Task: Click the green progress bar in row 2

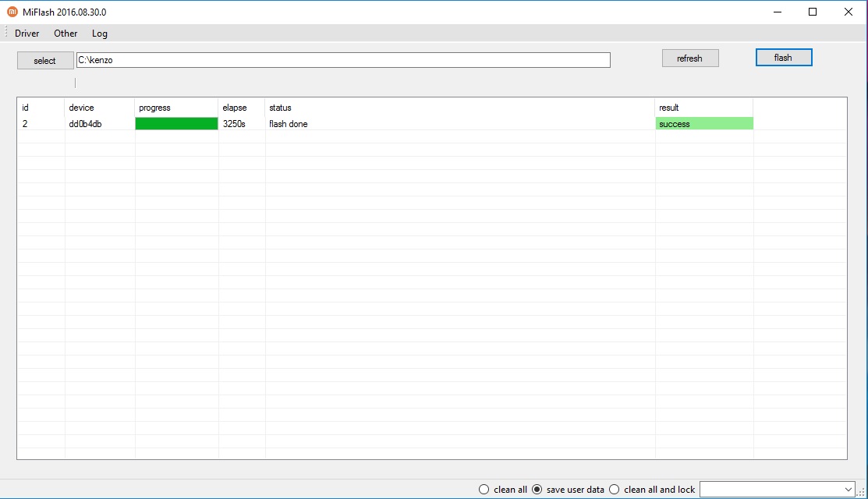Action: point(176,124)
